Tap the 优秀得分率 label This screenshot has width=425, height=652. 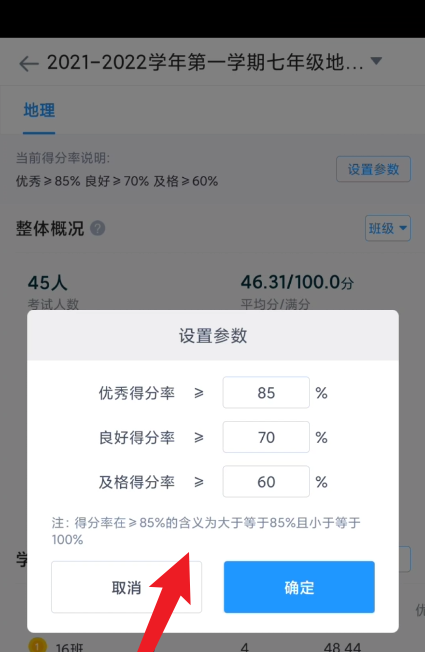click(136, 393)
